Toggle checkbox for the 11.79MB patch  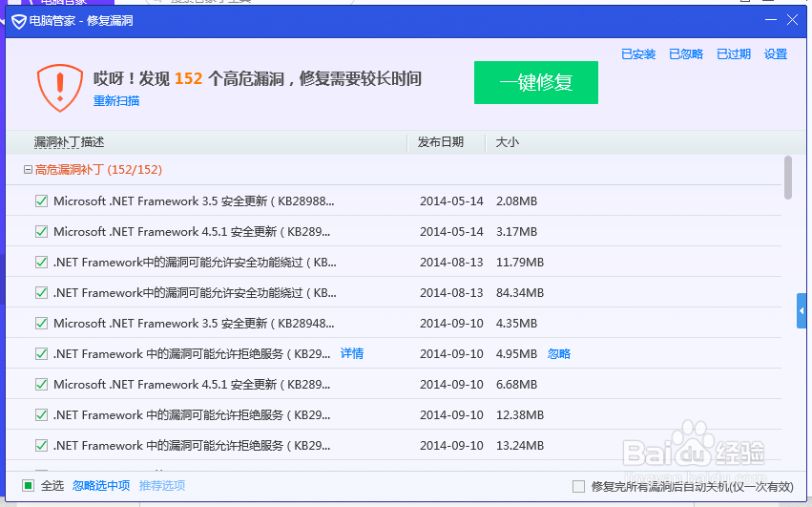[x=41, y=263]
